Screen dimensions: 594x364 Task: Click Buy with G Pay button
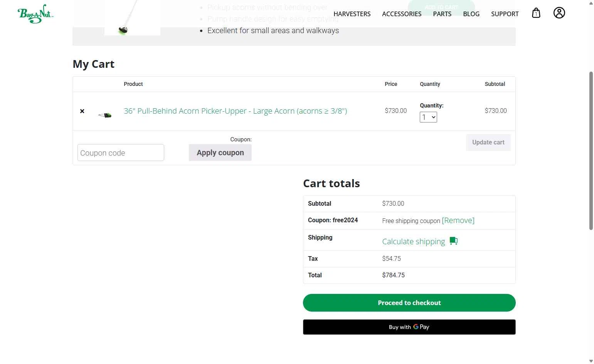(409, 327)
